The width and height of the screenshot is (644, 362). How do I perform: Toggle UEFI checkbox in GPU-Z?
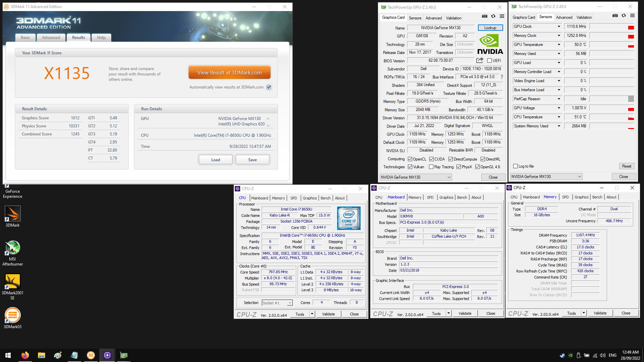(x=489, y=61)
